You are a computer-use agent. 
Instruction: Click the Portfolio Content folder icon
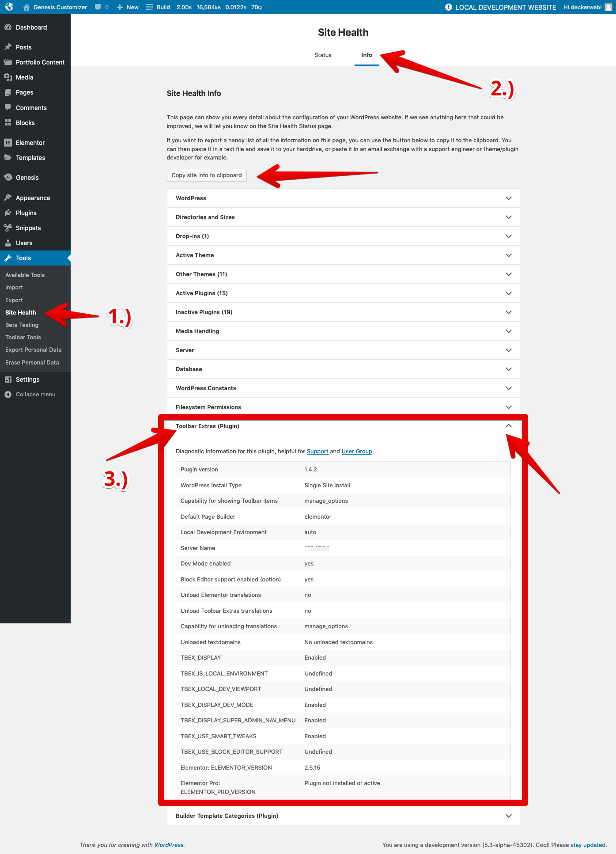coord(8,62)
